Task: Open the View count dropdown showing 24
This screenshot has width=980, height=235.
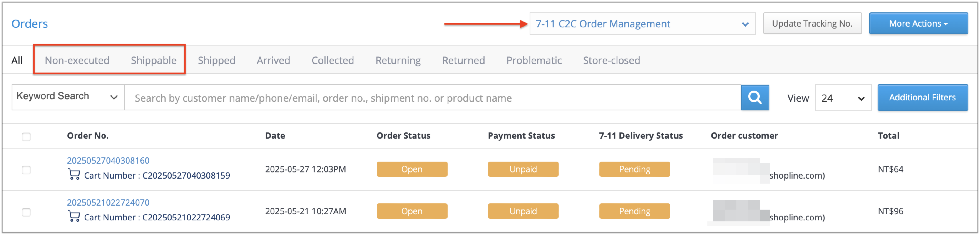Action: coord(843,98)
